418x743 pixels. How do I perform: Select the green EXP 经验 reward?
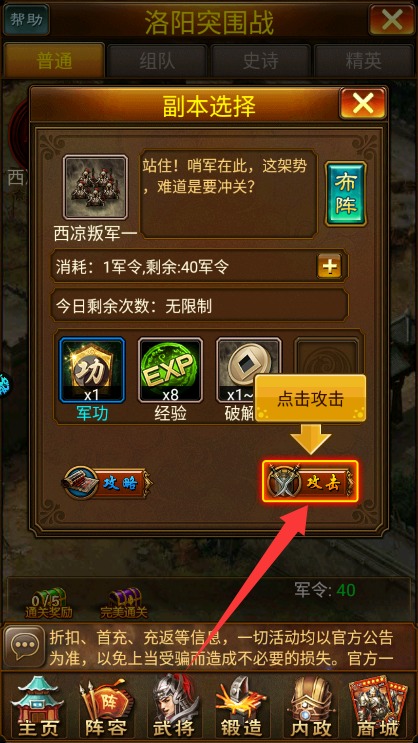pos(170,370)
